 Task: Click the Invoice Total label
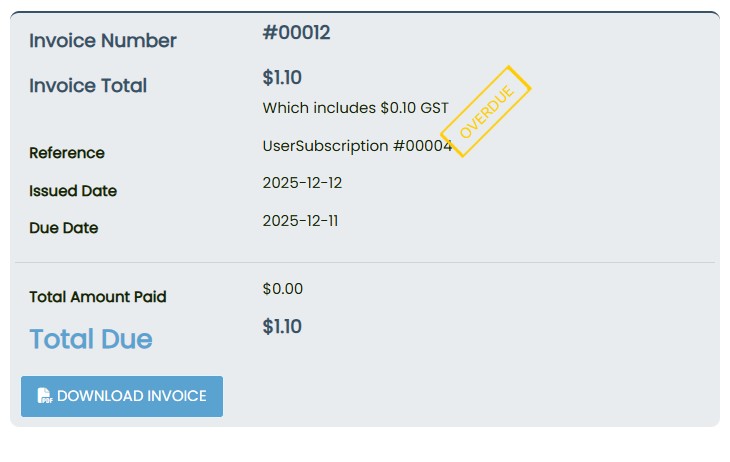[88, 85]
